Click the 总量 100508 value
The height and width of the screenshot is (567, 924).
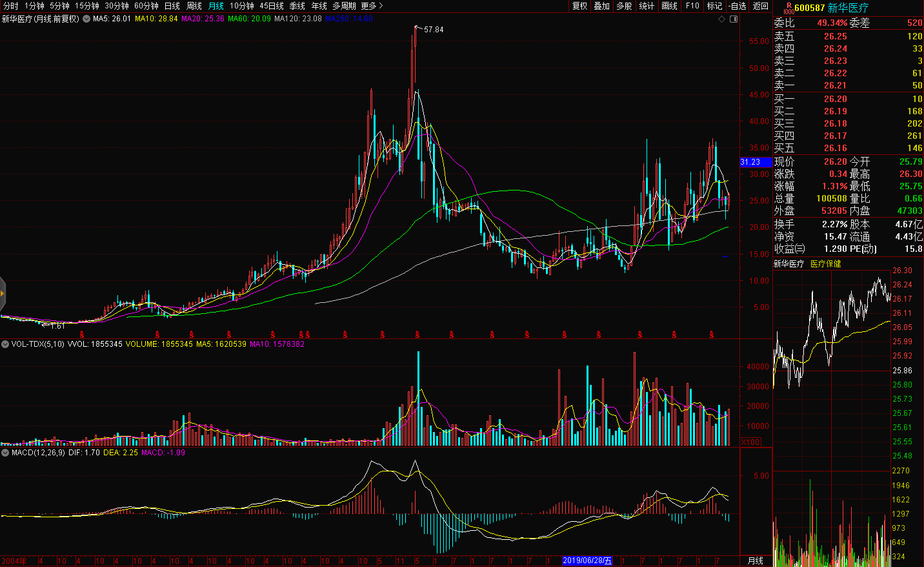tap(832, 198)
